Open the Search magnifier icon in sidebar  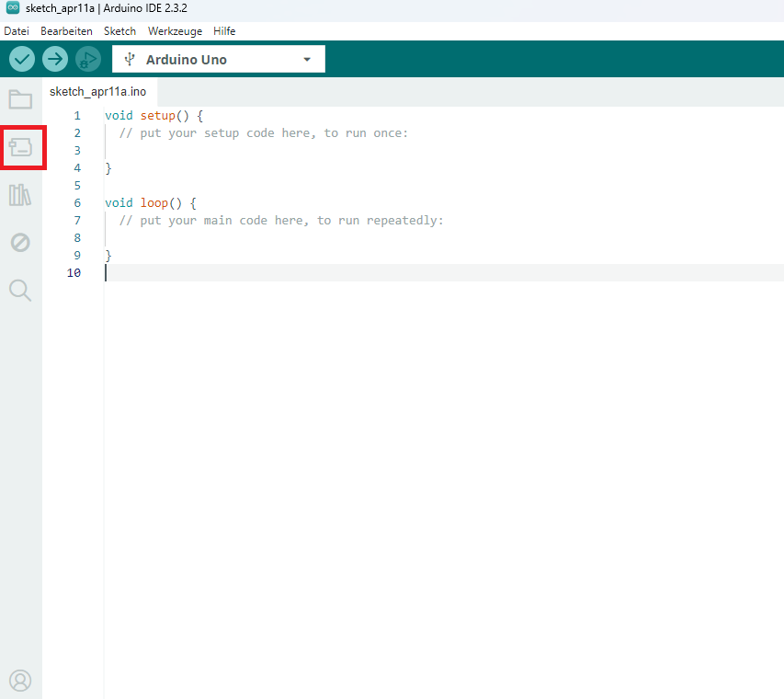(x=20, y=291)
